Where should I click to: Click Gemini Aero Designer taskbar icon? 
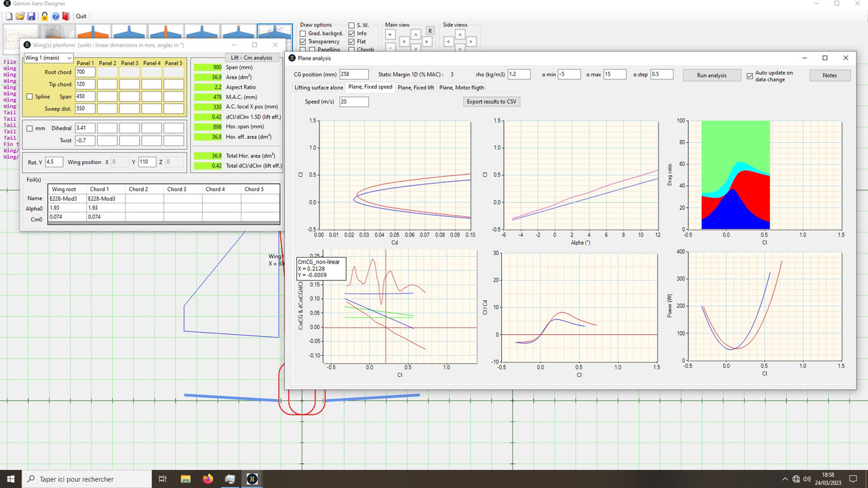point(252,479)
